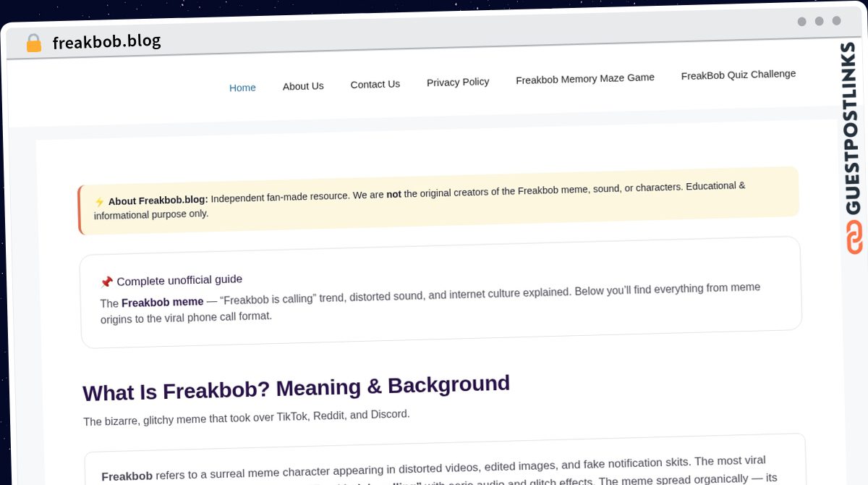Click the first gray window control dot
Viewport: 868px width, 485px height.
point(801,22)
